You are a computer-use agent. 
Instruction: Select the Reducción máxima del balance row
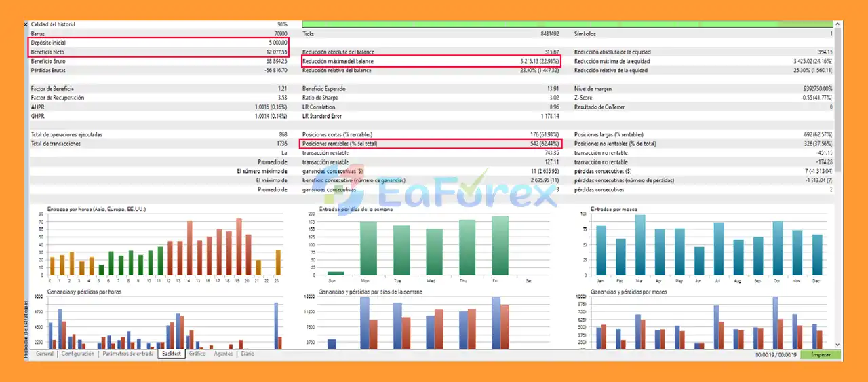tap(431, 62)
